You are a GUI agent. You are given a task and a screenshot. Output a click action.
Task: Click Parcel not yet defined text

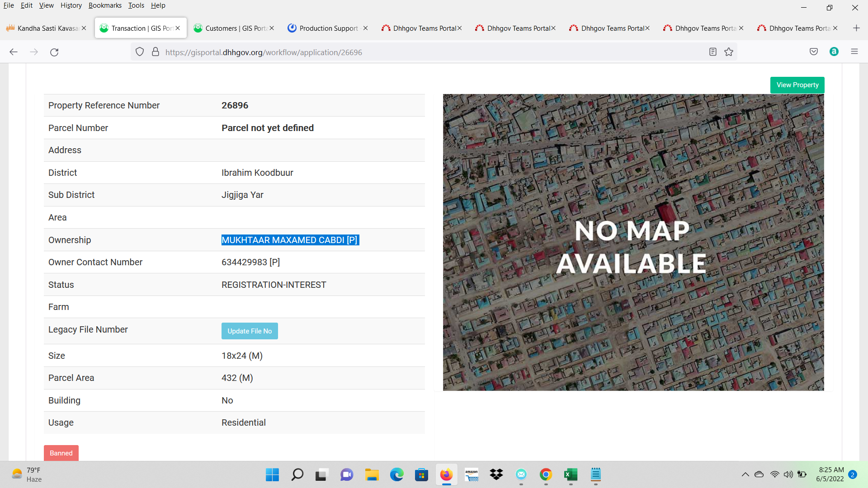point(267,128)
